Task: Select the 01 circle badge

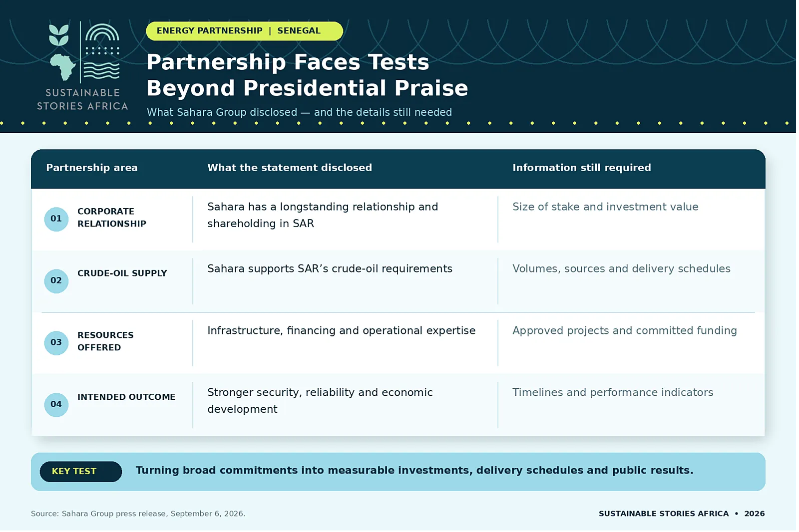Action: [56, 219]
